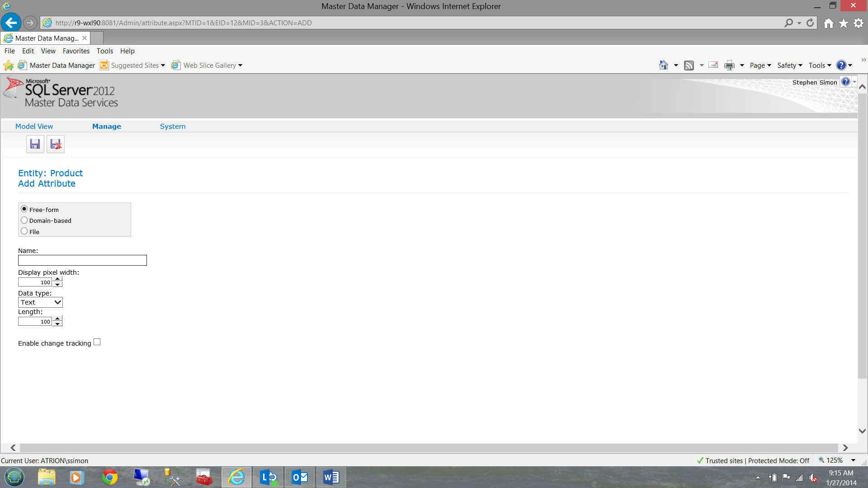Image resolution: width=868 pixels, height=488 pixels.
Task: Click the MDS help icon near Stephen Simon
Action: pyautogui.click(x=845, y=82)
